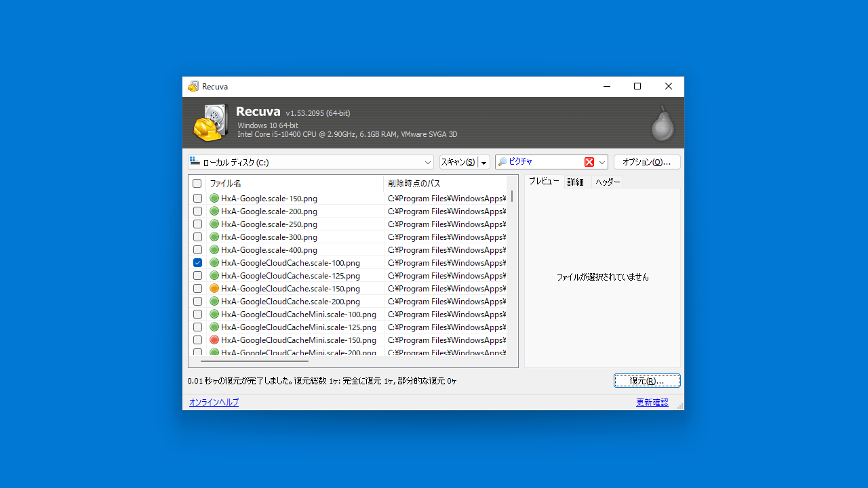This screenshot has height=488, width=868.
Task: Check the box for HxA-GoogleCloudCacheMini.scale-100.png
Action: [x=197, y=314]
